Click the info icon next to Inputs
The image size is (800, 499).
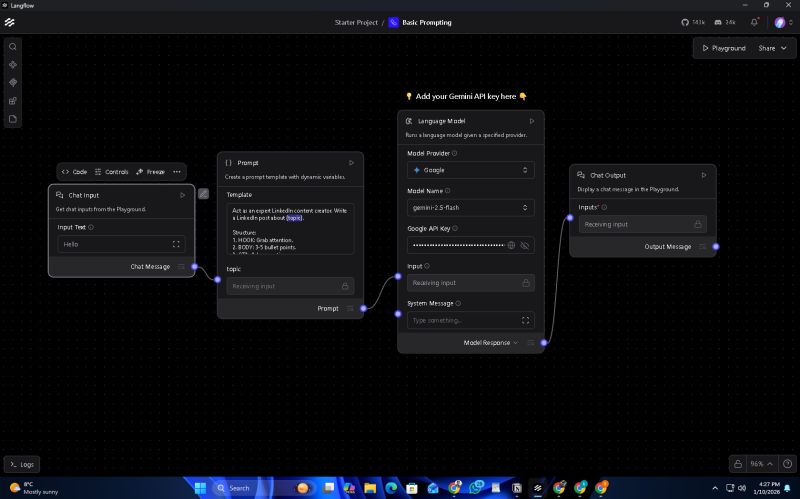point(604,207)
